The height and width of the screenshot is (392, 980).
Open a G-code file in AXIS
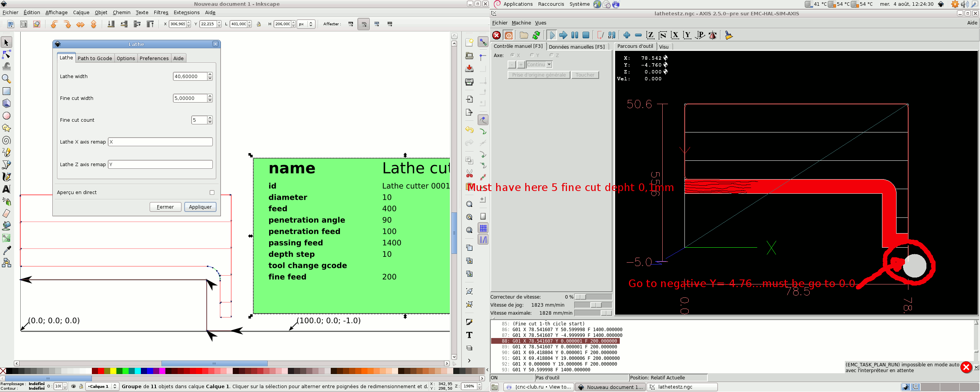524,35
